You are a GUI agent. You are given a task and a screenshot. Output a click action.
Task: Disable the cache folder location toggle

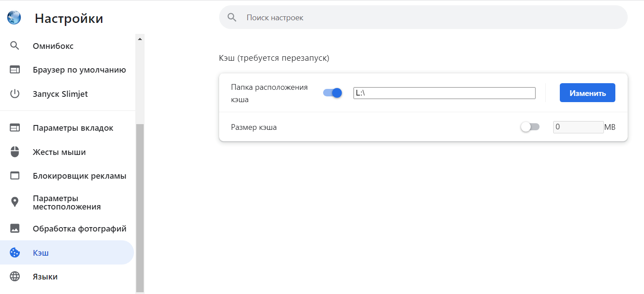click(333, 93)
